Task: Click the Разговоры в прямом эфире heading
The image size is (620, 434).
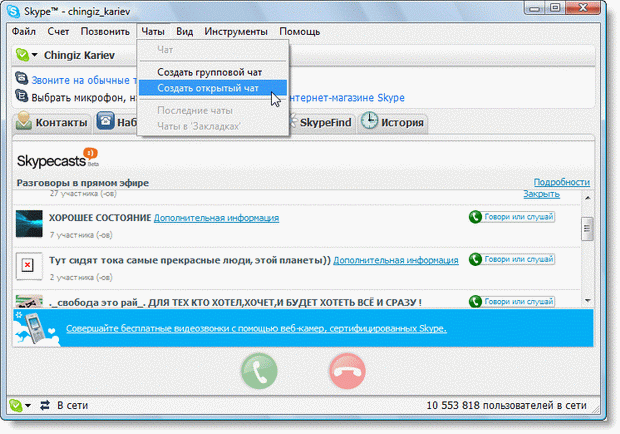Action: 83,183
